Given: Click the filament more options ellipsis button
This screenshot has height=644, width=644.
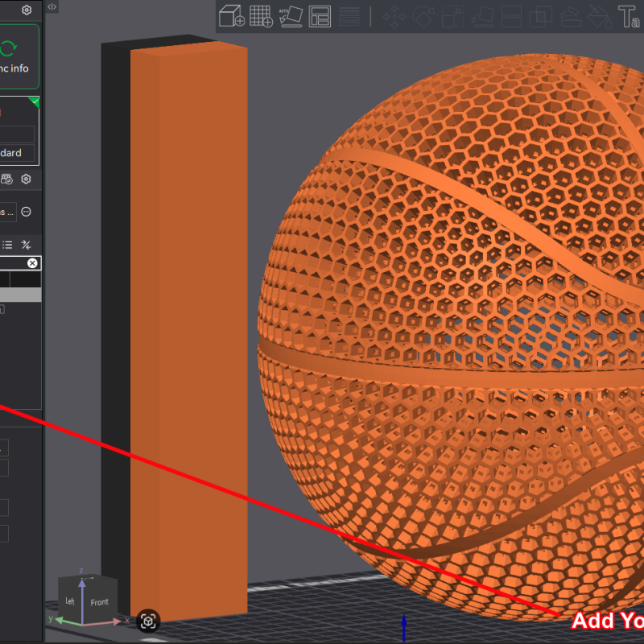Looking at the screenshot, I should tap(27, 212).
